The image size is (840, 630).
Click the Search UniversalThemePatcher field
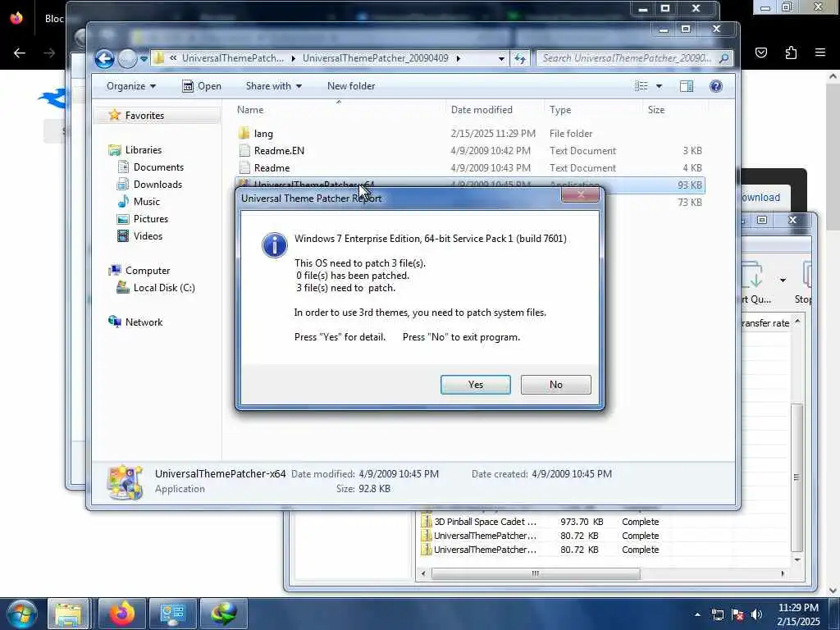pos(634,58)
